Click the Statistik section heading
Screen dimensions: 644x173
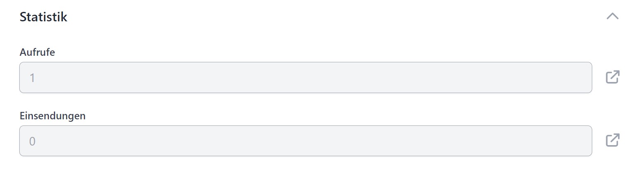pos(44,17)
